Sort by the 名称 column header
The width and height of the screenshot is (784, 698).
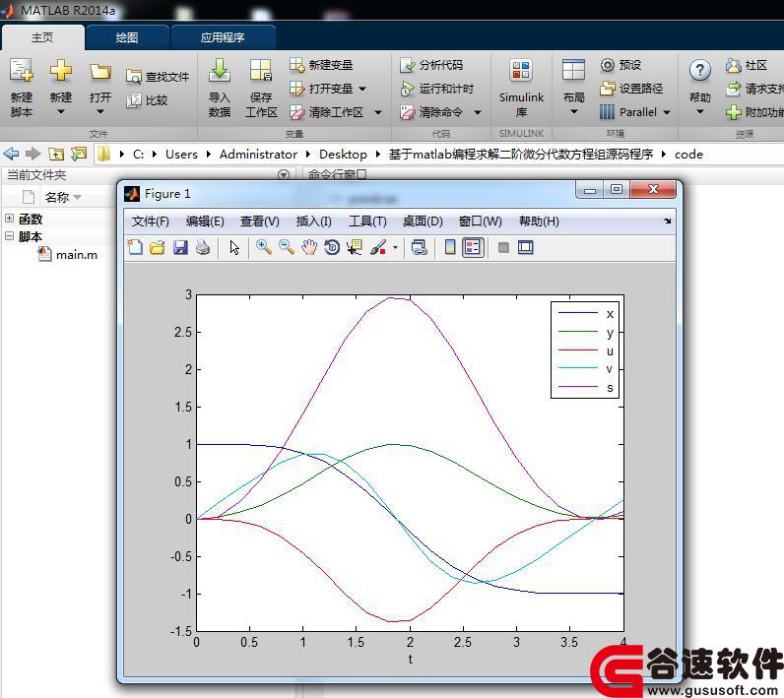pos(62,197)
